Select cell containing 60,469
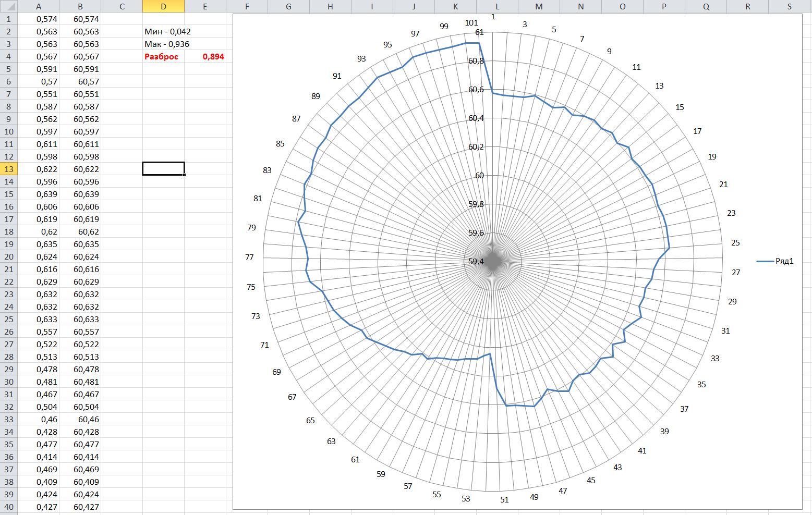The height and width of the screenshot is (515, 812). tap(80, 469)
